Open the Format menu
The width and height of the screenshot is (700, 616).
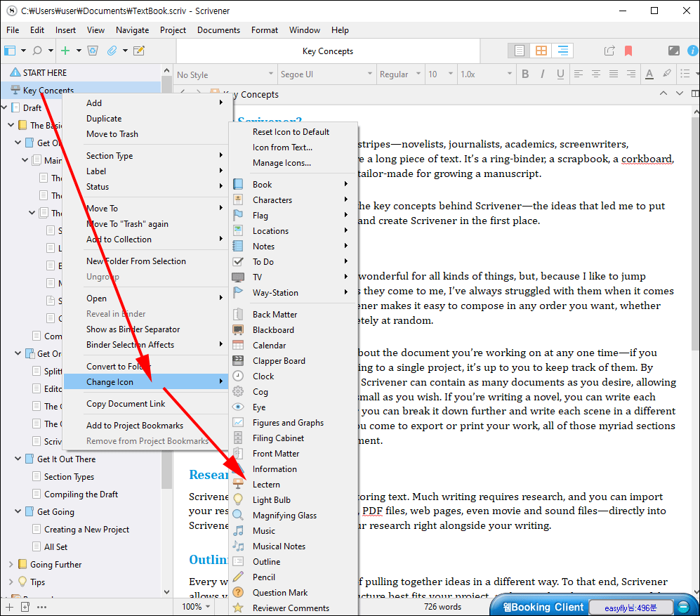[264, 30]
